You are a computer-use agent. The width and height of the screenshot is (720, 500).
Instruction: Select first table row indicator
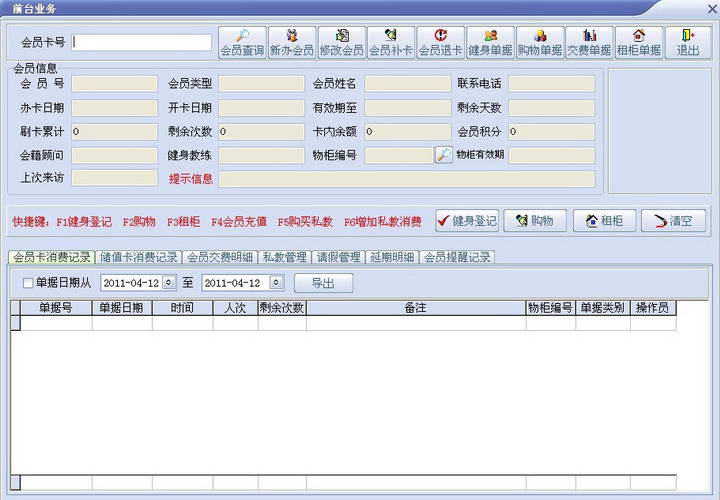16,323
